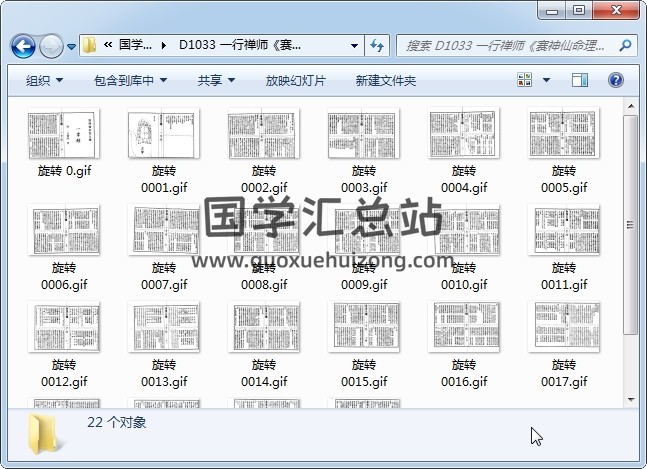
Task: Click the 0006.gif file name
Action: point(64,285)
